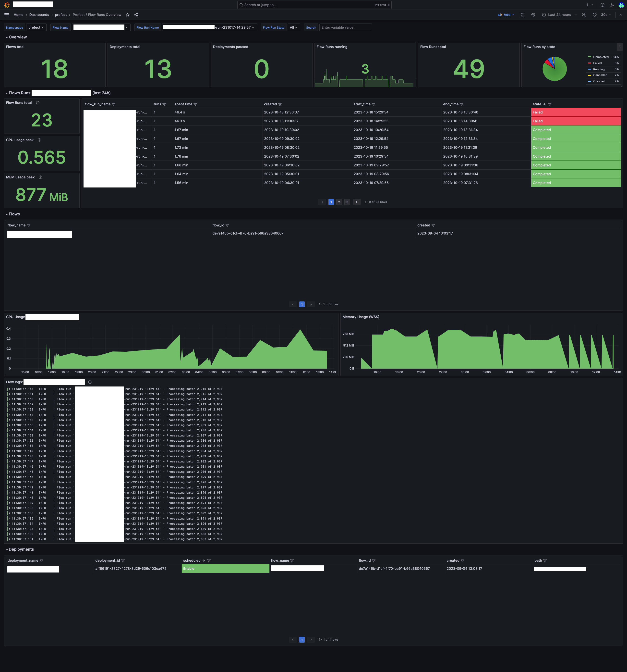
Task: Toggle the Failed series in pie legend
Action: click(x=597, y=63)
